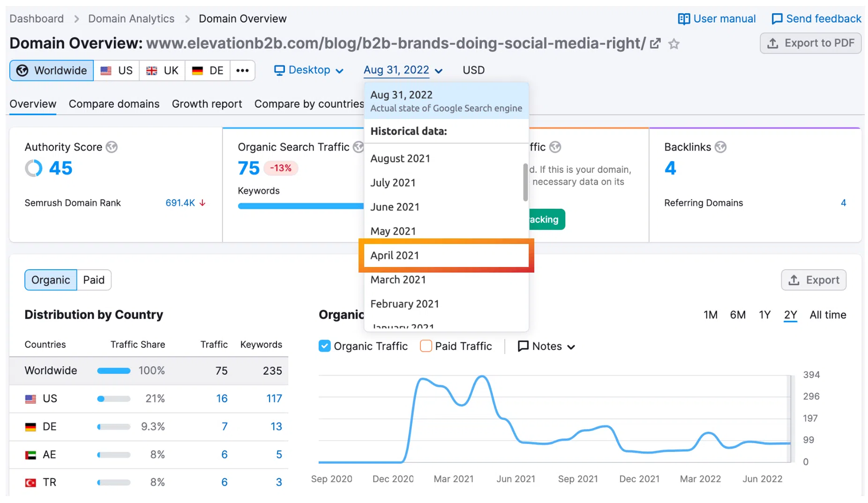Click the Authority Score globe icon
Viewport: 868px width, 503px height.
coord(112,147)
